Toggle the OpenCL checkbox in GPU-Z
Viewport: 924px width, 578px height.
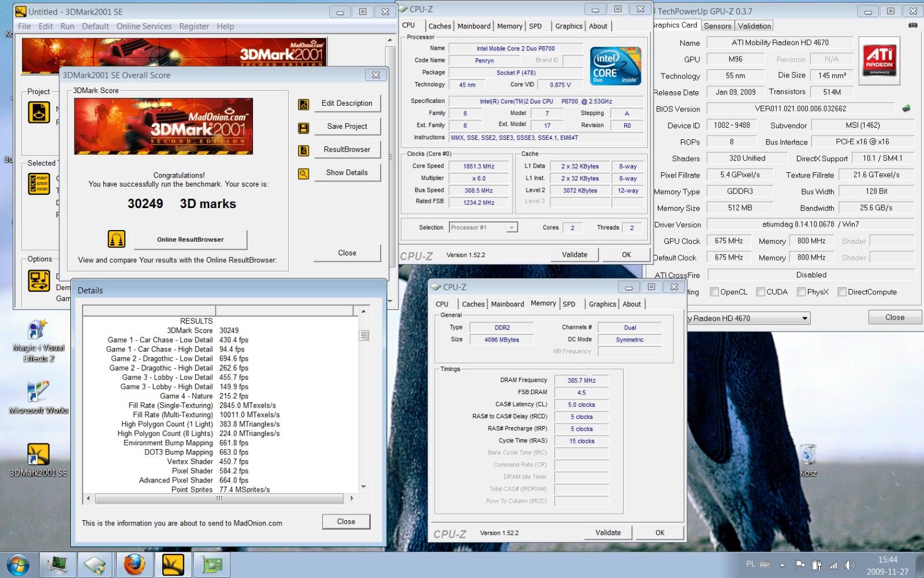[714, 292]
